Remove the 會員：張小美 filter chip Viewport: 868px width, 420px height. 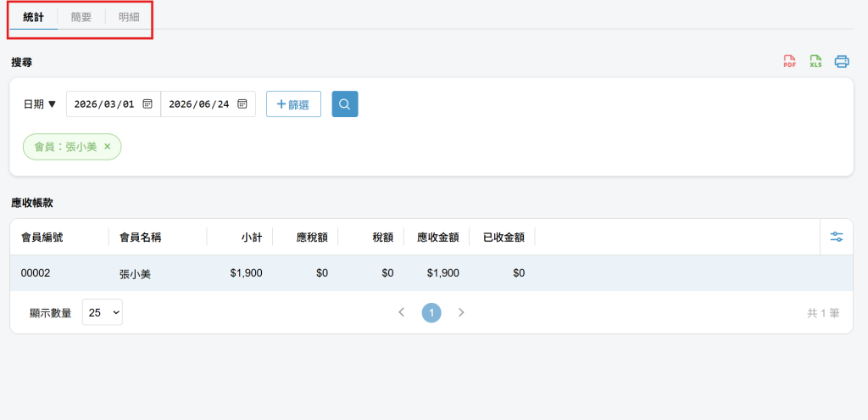(108, 147)
